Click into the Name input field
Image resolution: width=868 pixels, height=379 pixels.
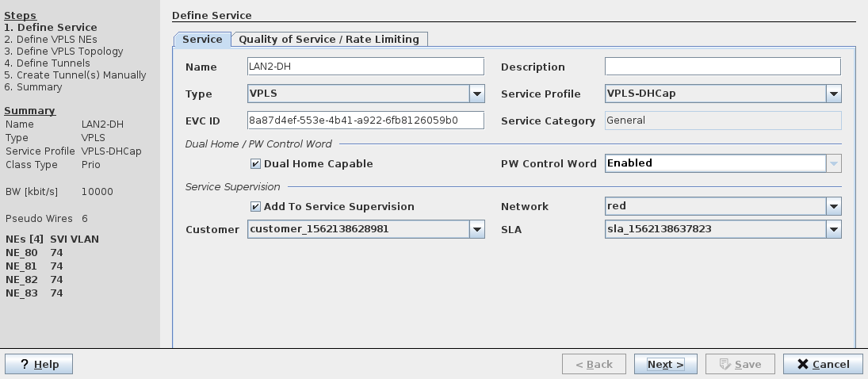(365, 67)
